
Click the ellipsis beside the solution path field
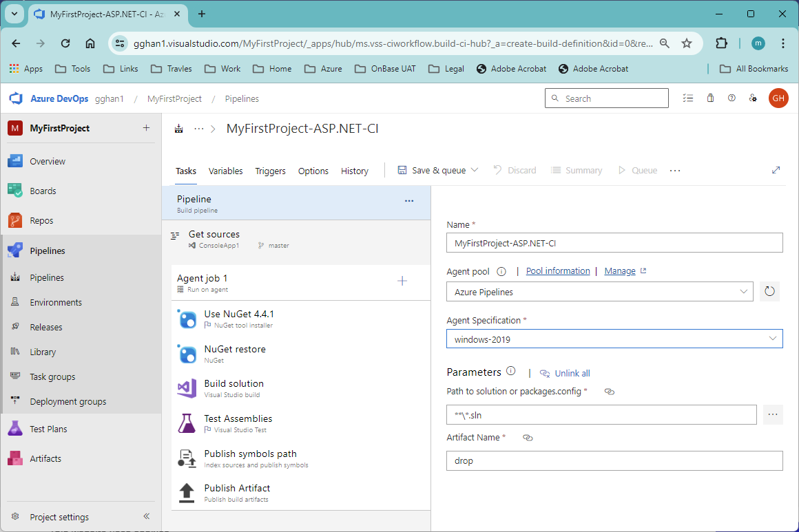point(772,414)
